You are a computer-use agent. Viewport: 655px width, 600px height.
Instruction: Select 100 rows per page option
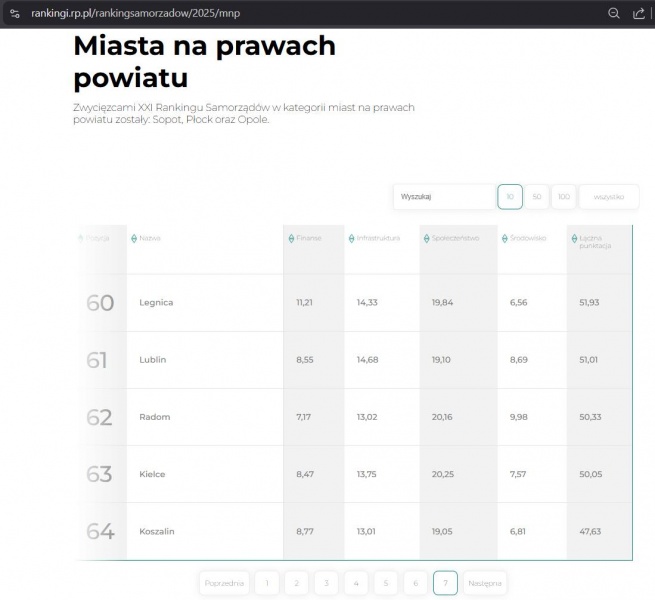[x=563, y=197]
